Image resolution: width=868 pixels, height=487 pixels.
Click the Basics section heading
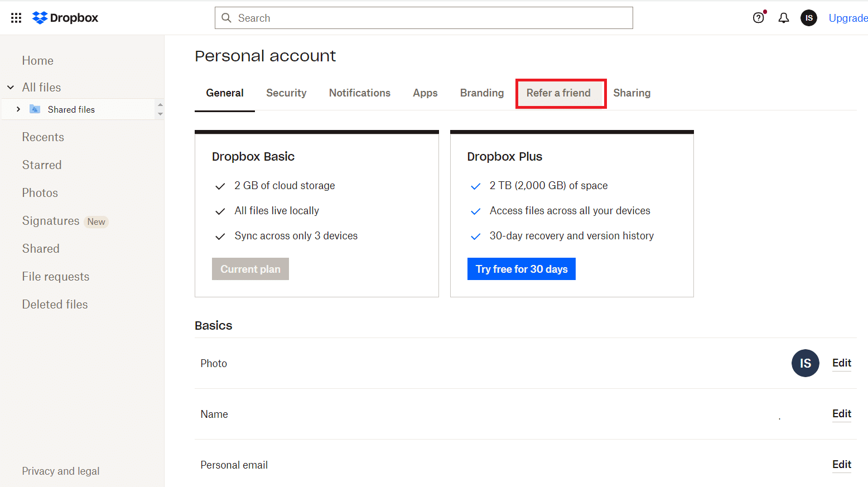tap(214, 326)
